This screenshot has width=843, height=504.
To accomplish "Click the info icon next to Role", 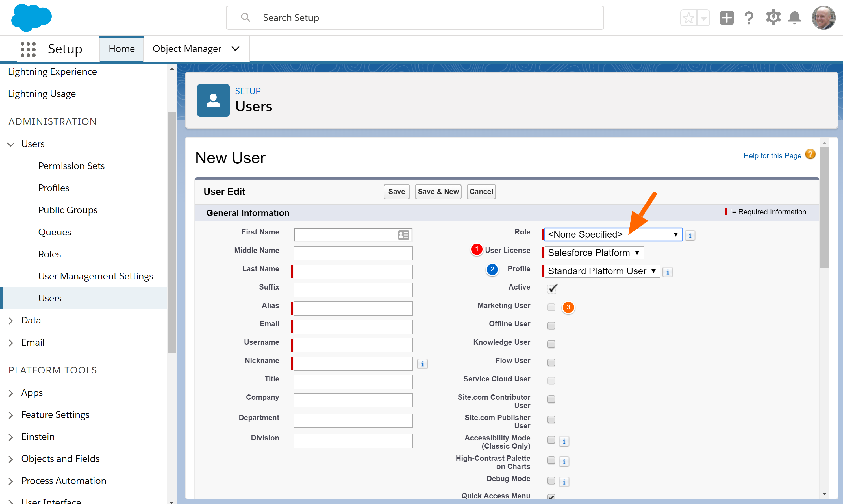I will coord(690,235).
